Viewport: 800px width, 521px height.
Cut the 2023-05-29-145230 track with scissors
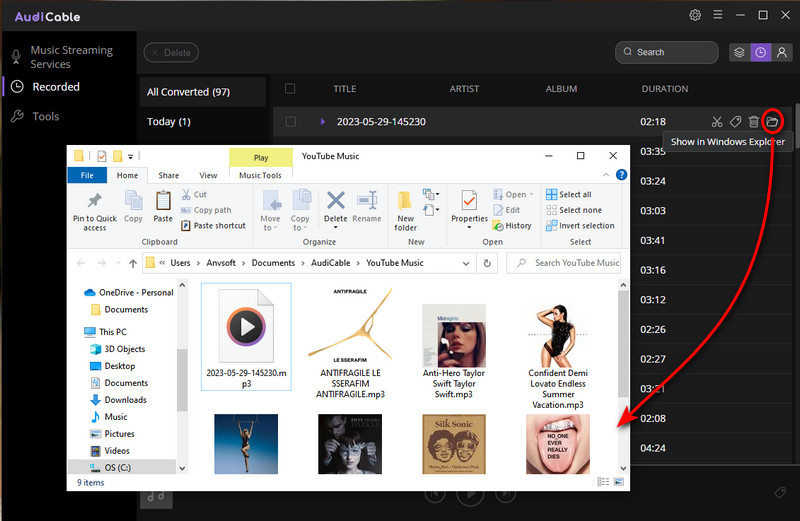(x=717, y=121)
